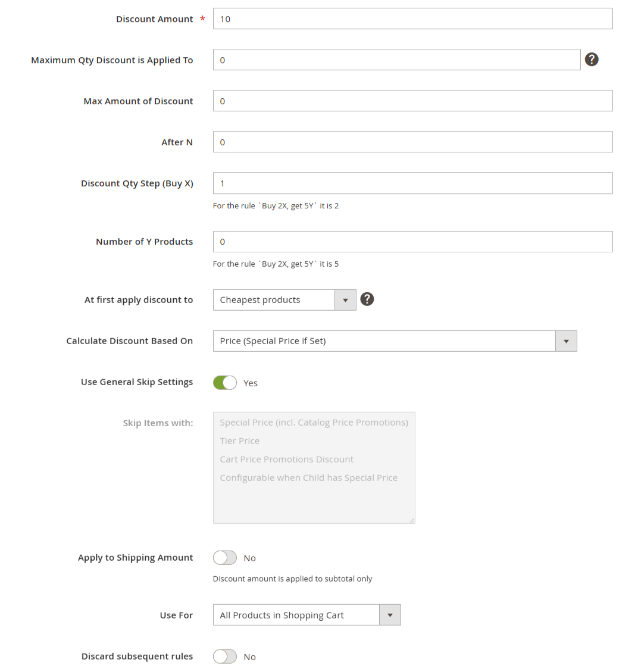
Task: Click help icon next to Cheapest products dropdown
Action: 367,299
